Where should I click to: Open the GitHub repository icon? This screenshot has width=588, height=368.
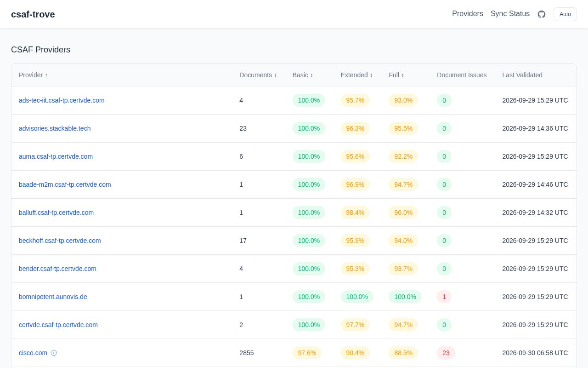click(x=542, y=14)
